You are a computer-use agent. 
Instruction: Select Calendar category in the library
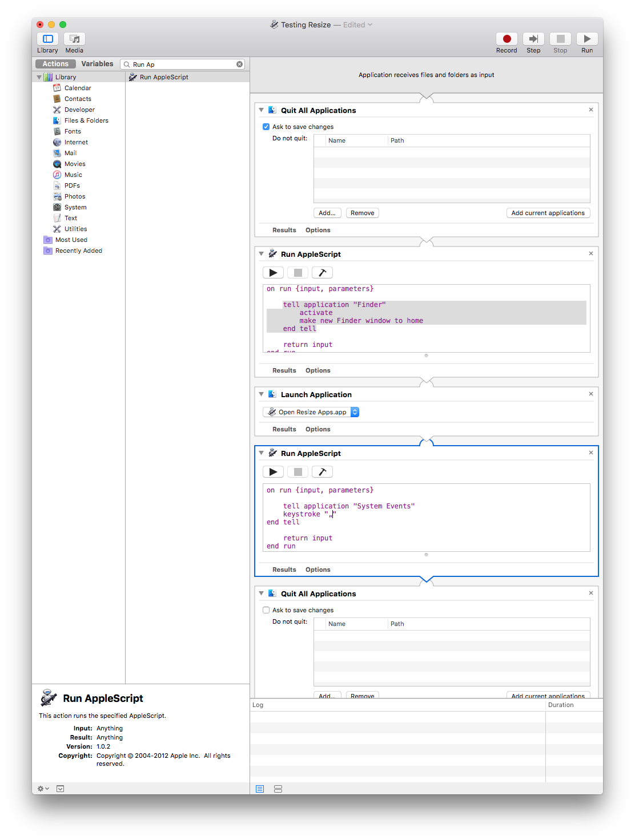click(78, 88)
